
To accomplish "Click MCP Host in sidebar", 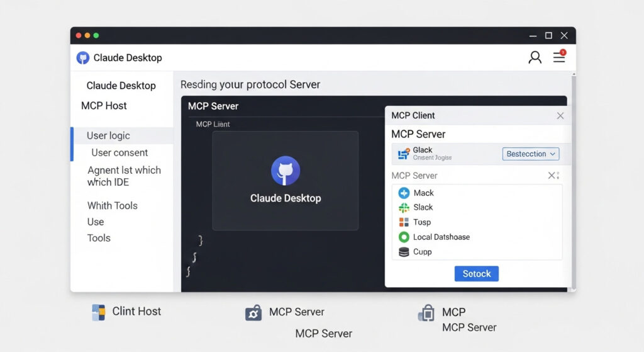I will (x=104, y=106).
